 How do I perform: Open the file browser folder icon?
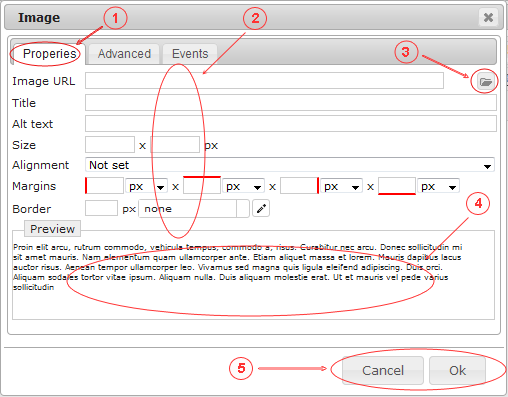click(x=485, y=81)
